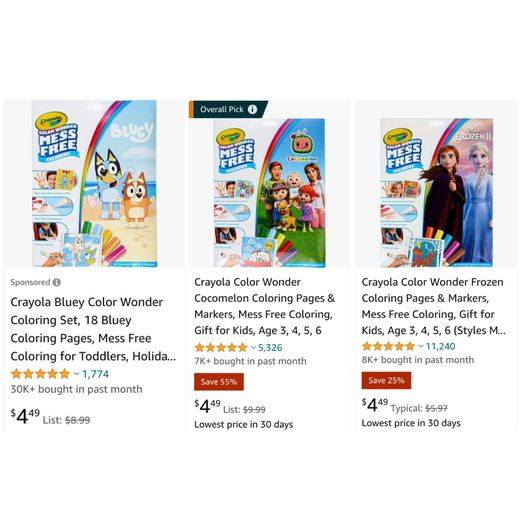Open Crayola Bluey Color Wonder title link

tap(93, 329)
